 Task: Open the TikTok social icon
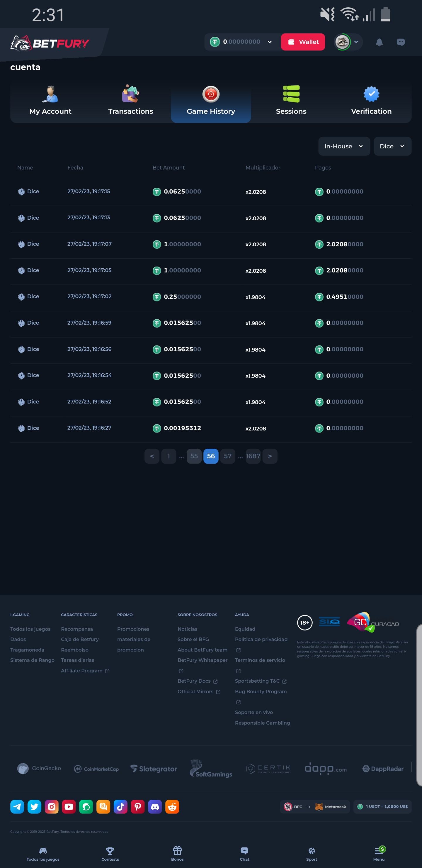point(120,807)
